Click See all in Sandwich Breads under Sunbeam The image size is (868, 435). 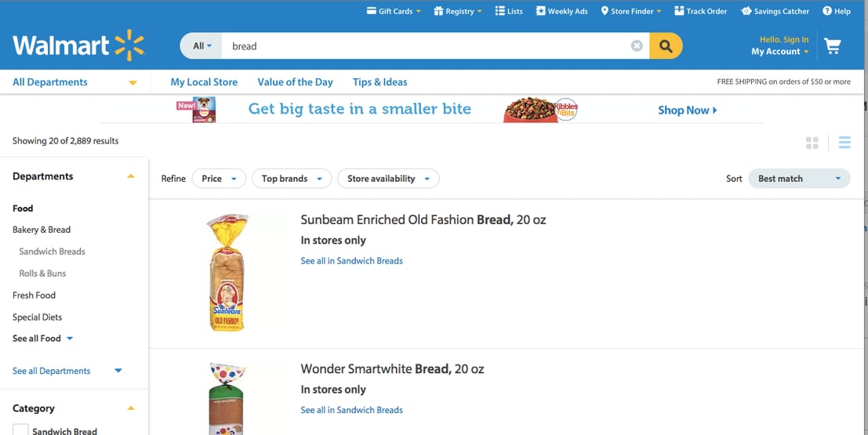(x=351, y=261)
